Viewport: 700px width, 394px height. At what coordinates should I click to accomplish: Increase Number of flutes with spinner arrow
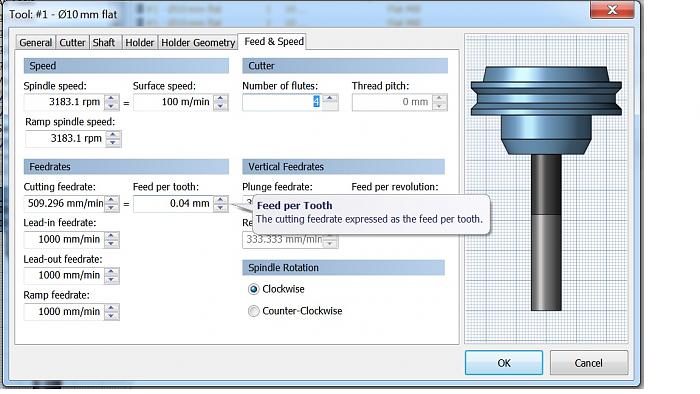pyautogui.click(x=330, y=98)
